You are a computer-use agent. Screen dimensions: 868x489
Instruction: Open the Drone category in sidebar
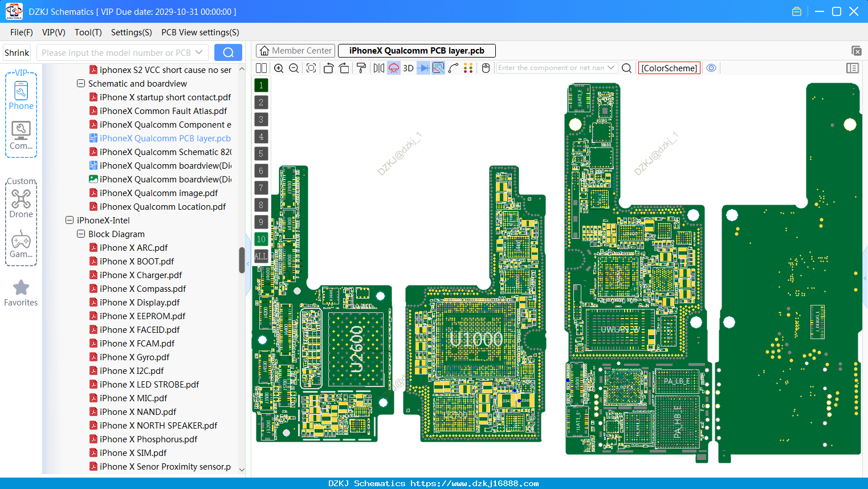point(21,203)
